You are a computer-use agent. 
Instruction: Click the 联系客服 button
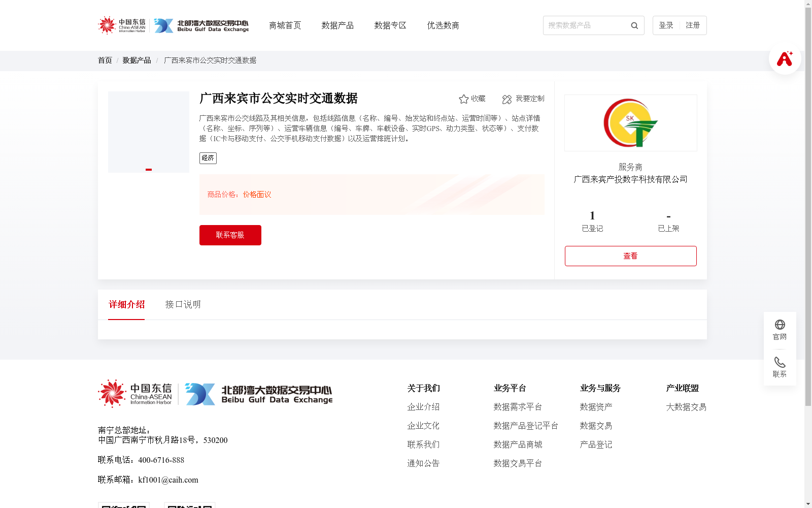[230, 235]
